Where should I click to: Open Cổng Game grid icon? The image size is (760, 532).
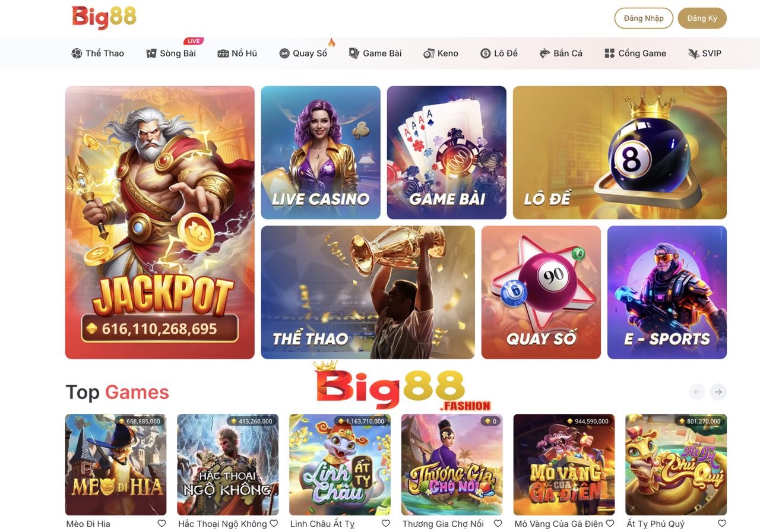[x=609, y=53]
